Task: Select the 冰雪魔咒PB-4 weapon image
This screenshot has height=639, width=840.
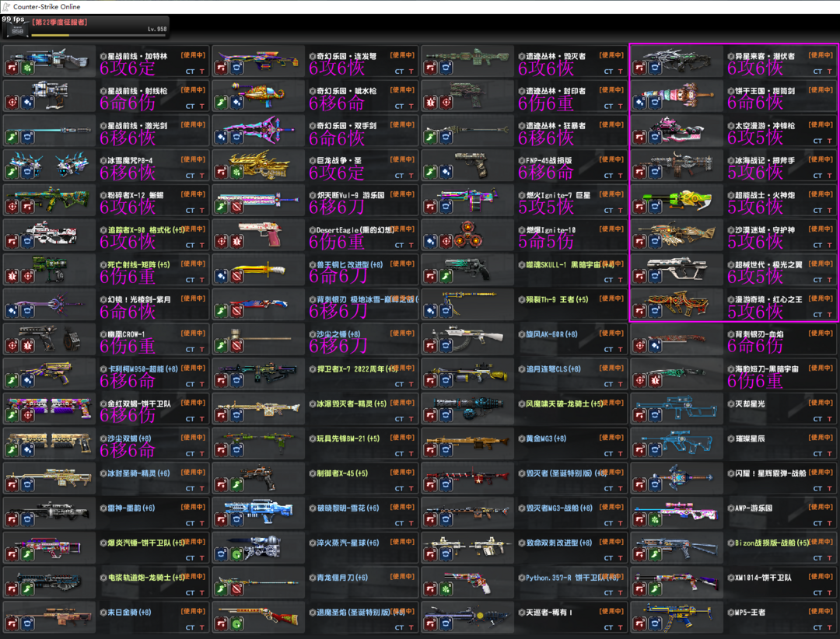Action: (x=49, y=165)
